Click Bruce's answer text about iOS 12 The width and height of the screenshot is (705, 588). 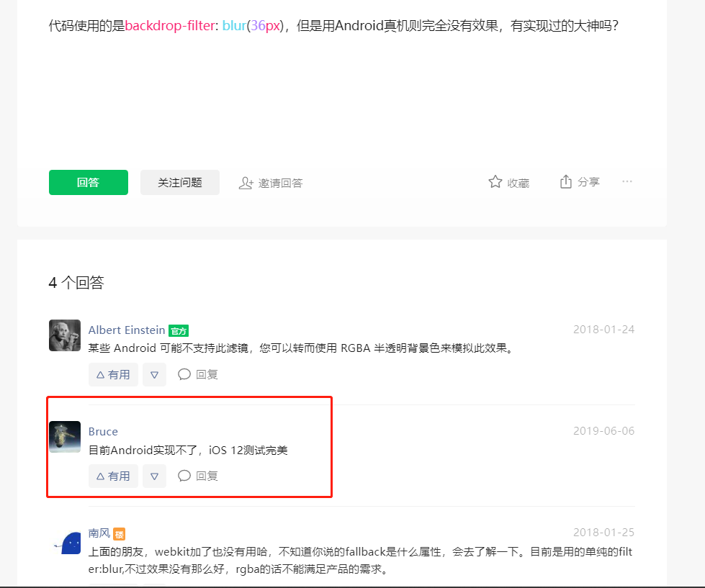pos(188,450)
